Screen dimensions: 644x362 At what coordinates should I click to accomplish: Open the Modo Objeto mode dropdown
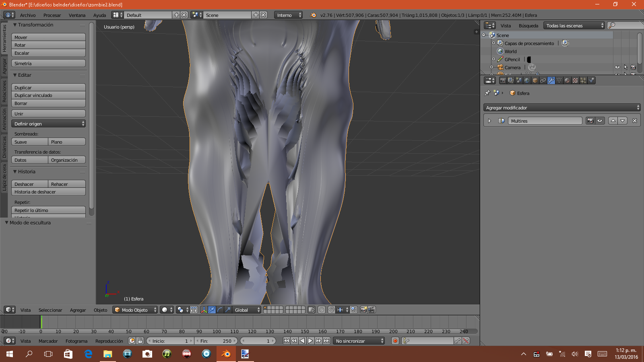[135, 310]
